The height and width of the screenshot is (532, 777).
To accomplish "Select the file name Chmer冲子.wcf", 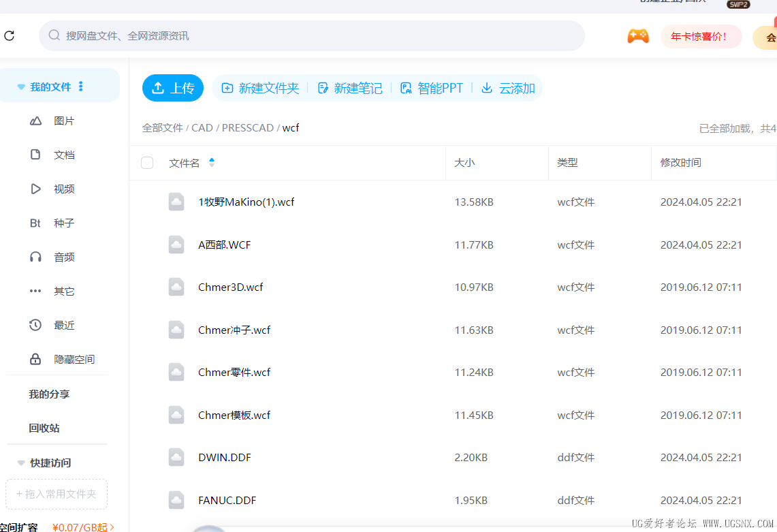I will [x=234, y=330].
